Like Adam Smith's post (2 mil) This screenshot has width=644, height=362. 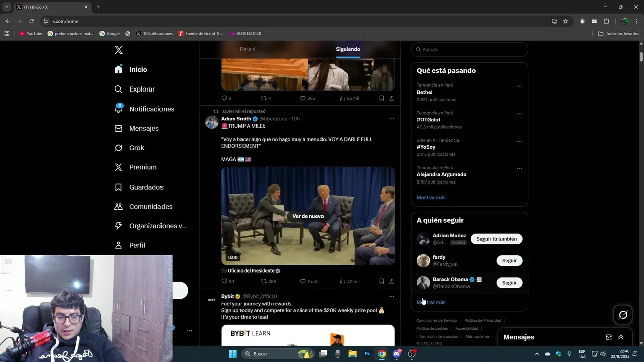coord(308,281)
